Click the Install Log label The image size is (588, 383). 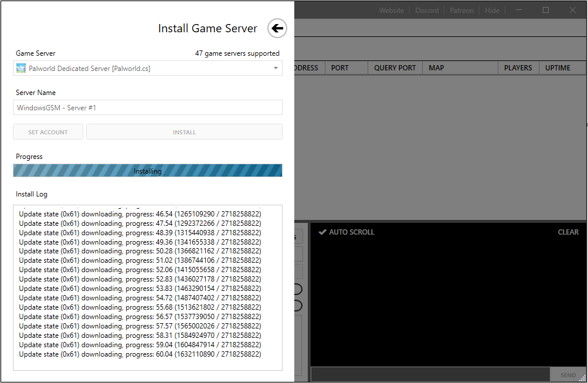(32, 194)
